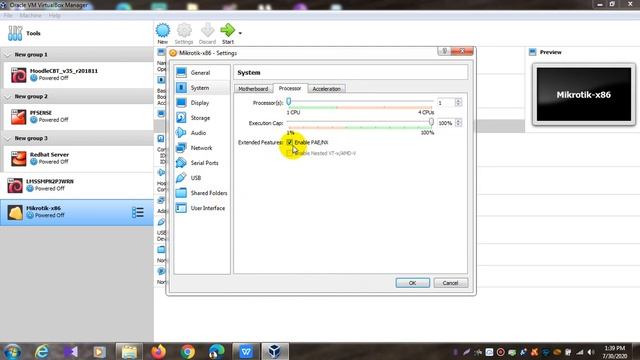640x360 pixels.
Task: Open the Windows Start orb
Action: (x=12, y=351)
